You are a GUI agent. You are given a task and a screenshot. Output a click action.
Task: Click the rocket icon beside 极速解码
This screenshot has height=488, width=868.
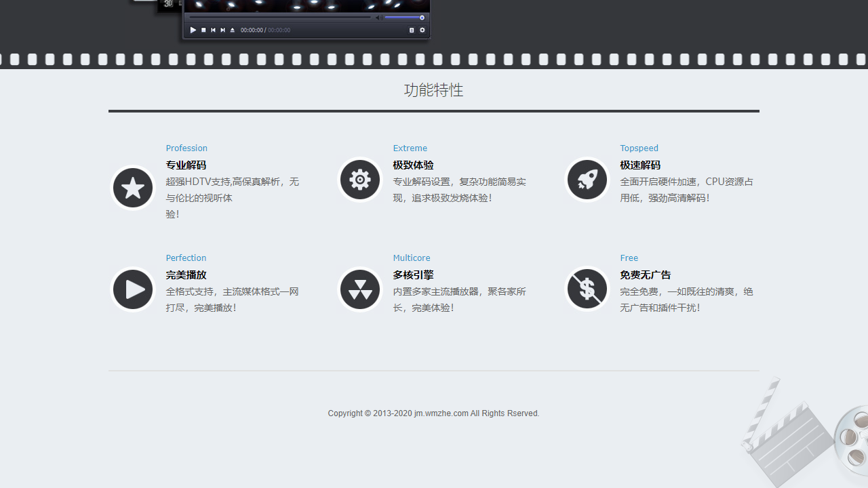pyautogui.click(x=587, y=180)
